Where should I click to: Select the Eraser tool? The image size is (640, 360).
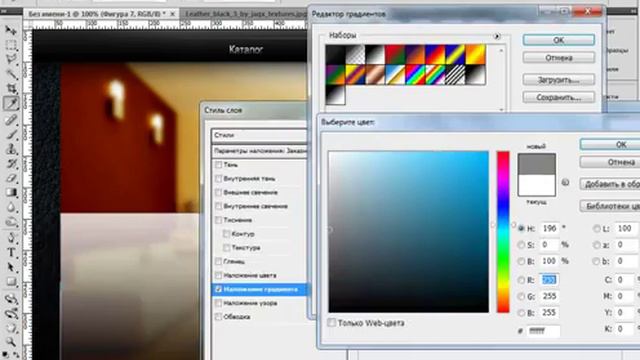(x=11, y=178)
